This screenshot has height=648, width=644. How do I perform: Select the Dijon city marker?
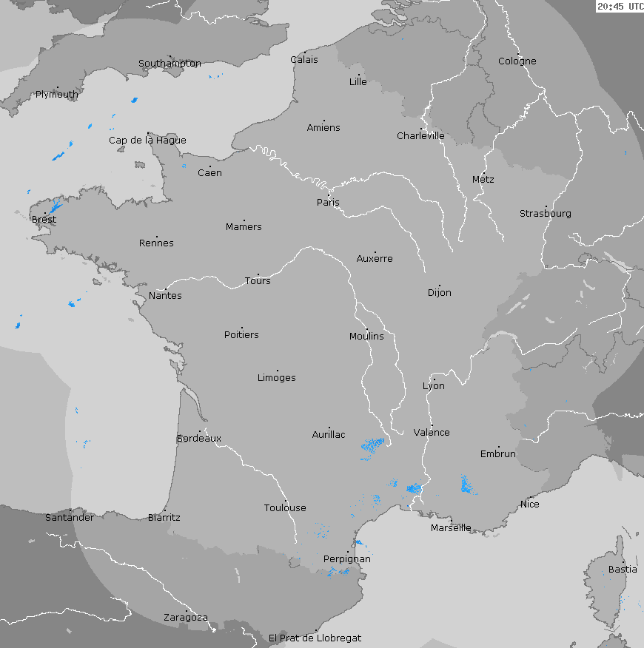coord(439,286)
